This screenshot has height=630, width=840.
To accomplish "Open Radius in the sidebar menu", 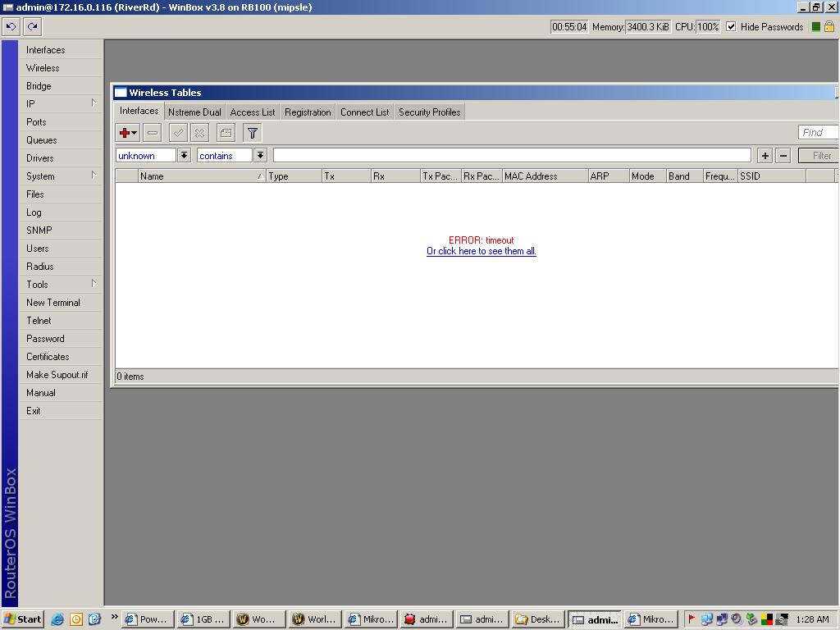I will coord(60,267).
